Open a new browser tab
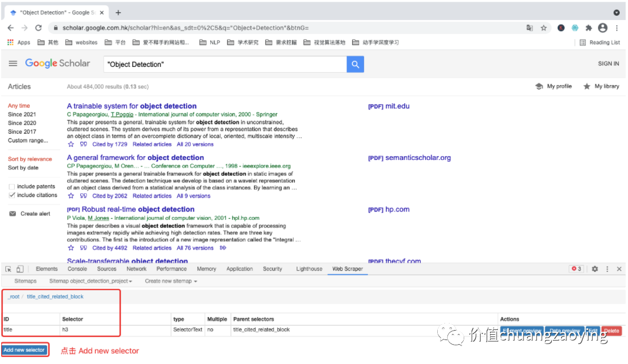 point(118,12)
